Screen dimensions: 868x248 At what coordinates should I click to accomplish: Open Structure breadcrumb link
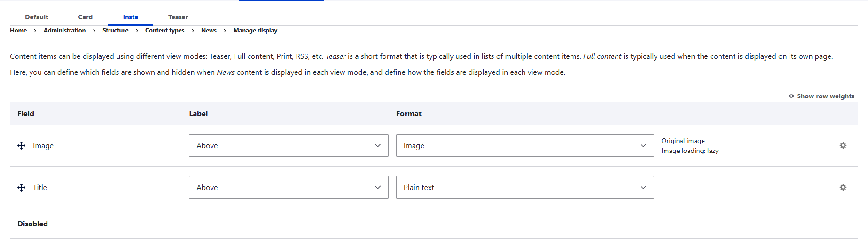point(116,30)
